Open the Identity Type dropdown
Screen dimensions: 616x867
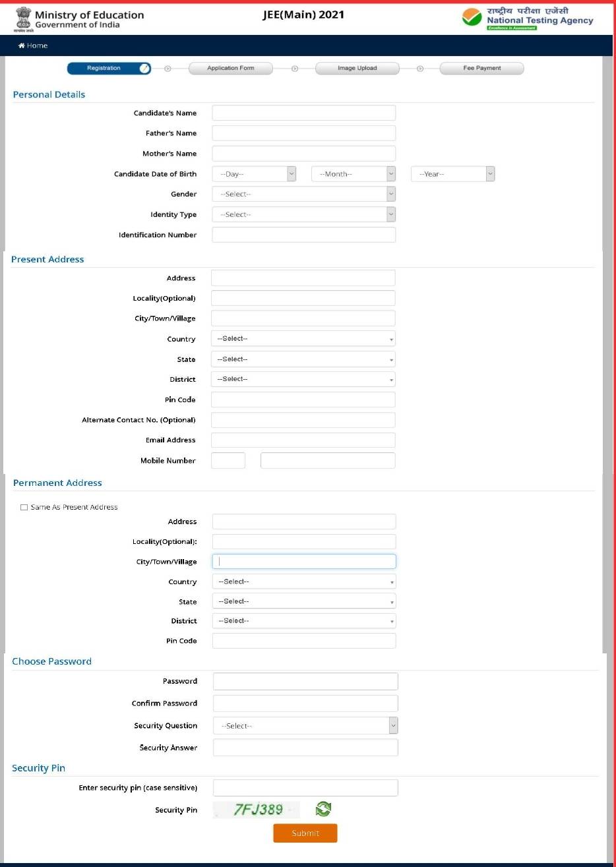coord(303,214)
